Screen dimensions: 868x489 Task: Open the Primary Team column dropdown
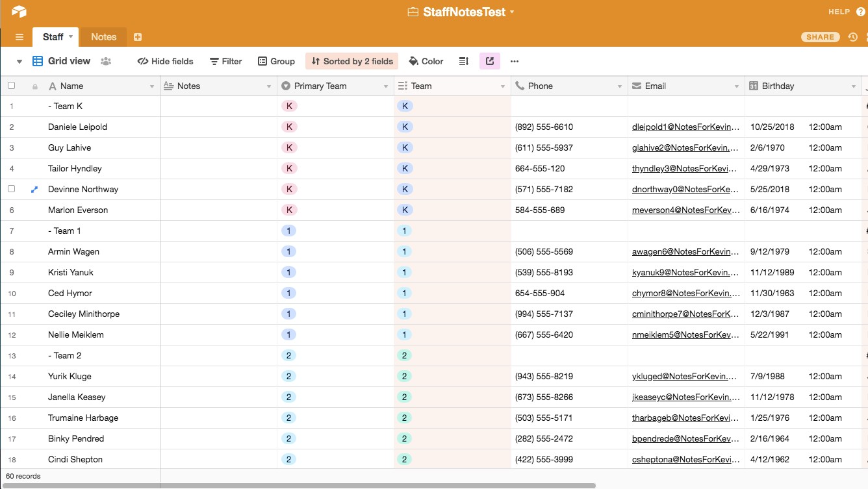386,86
